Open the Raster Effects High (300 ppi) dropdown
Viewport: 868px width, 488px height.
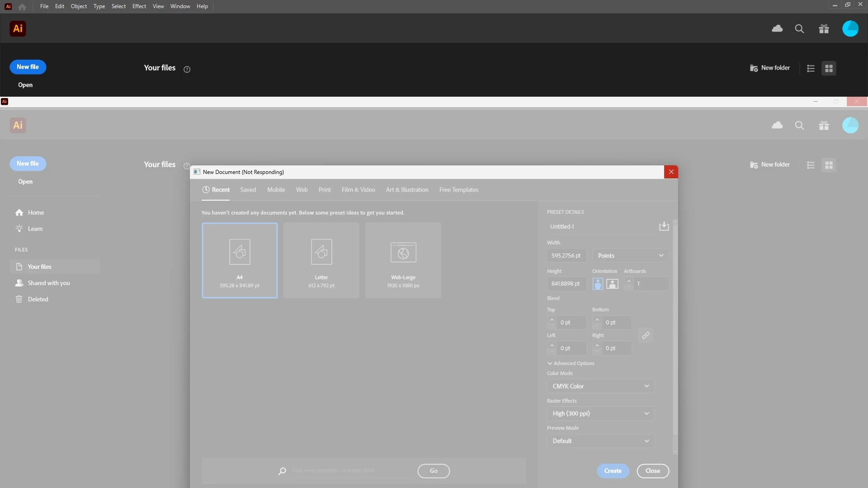(x=600, y=413)
